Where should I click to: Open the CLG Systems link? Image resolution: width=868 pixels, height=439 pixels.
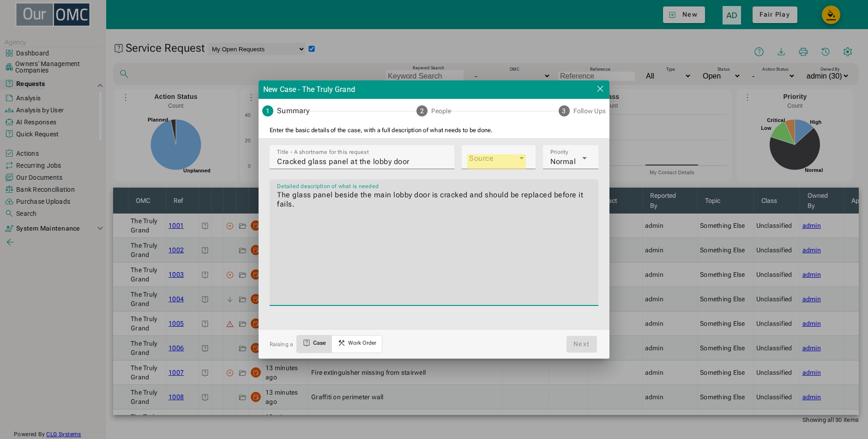point(64,434)
